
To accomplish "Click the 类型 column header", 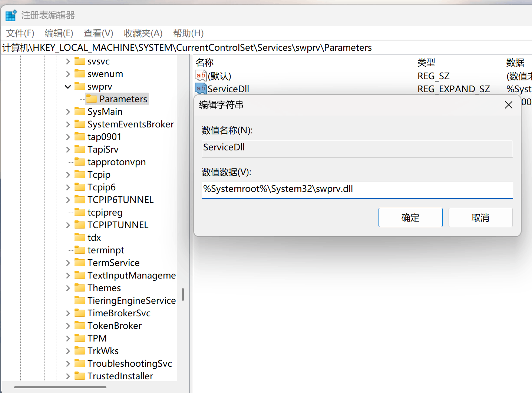I will [x=459, y=62].
